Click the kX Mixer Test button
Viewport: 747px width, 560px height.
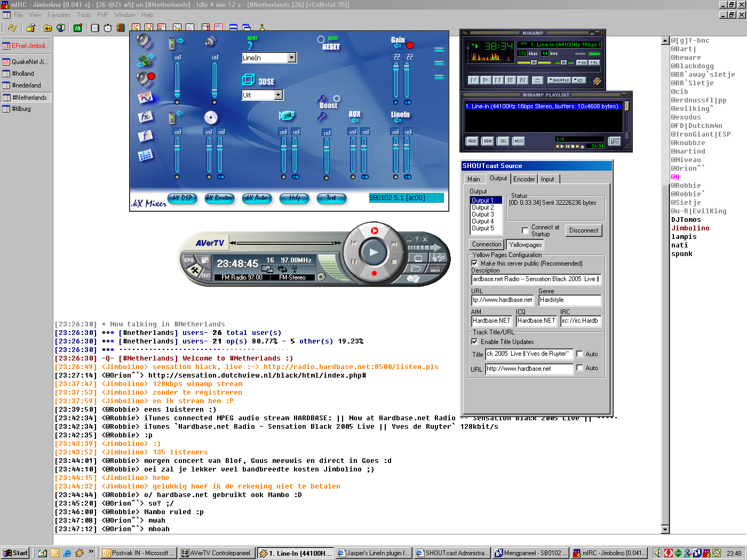(x=331, y=198)
